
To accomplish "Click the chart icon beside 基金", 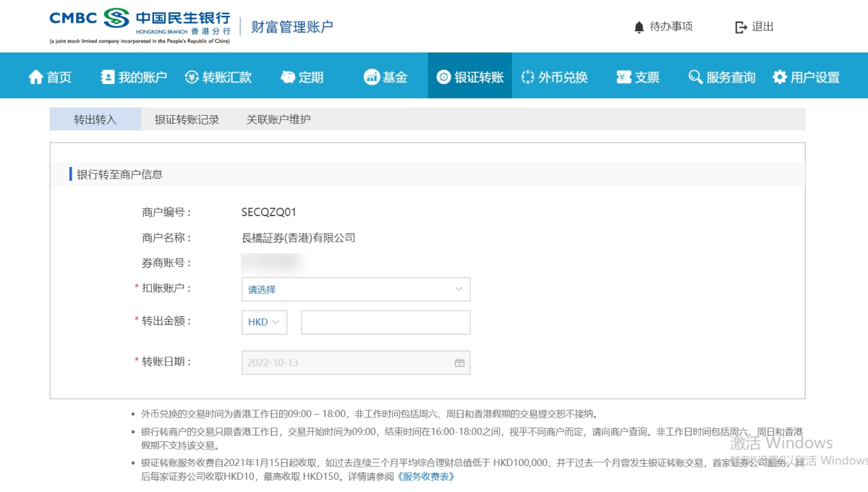I will click(372, 77).
